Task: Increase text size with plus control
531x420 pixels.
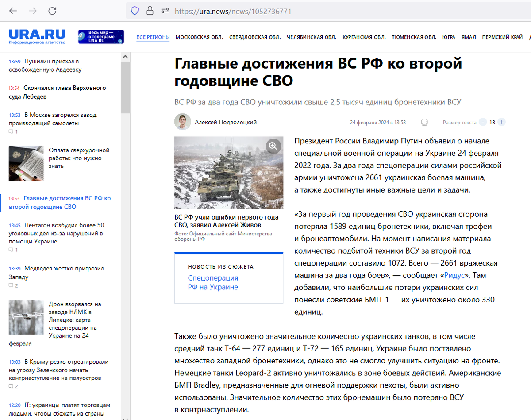Action: [x=501, y=122]
